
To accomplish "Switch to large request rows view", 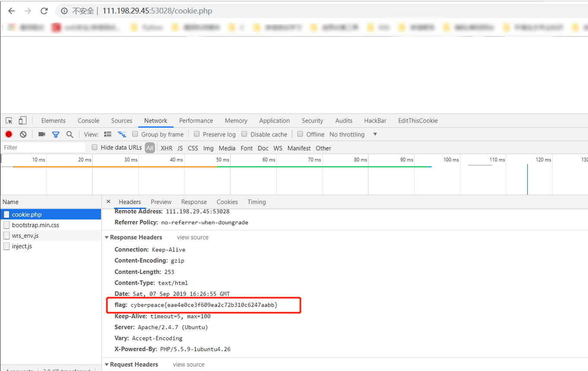I will click(108, 134).
